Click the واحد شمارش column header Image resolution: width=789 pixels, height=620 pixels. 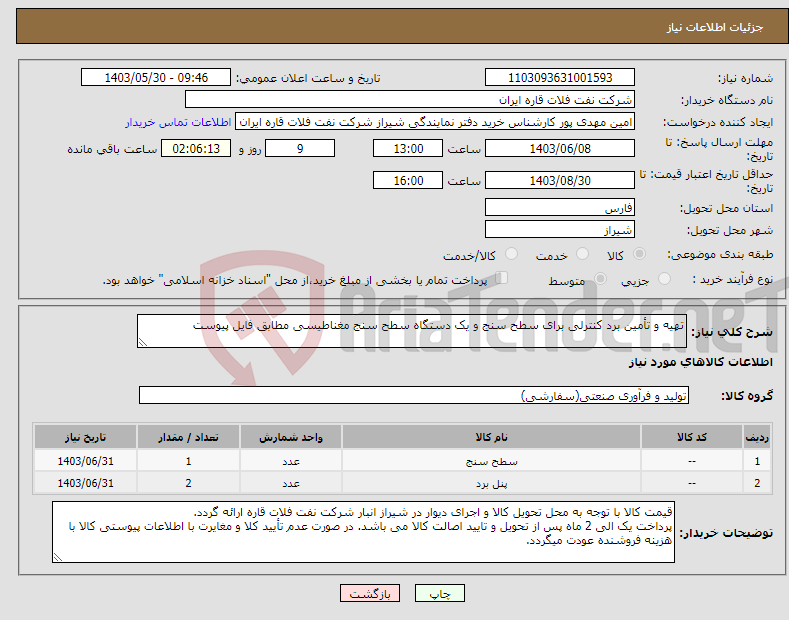click(x=291, y=437)
